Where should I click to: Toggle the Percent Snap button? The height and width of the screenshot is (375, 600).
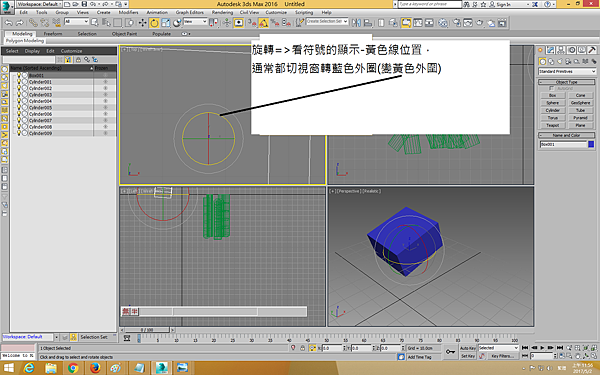point(275,23)
